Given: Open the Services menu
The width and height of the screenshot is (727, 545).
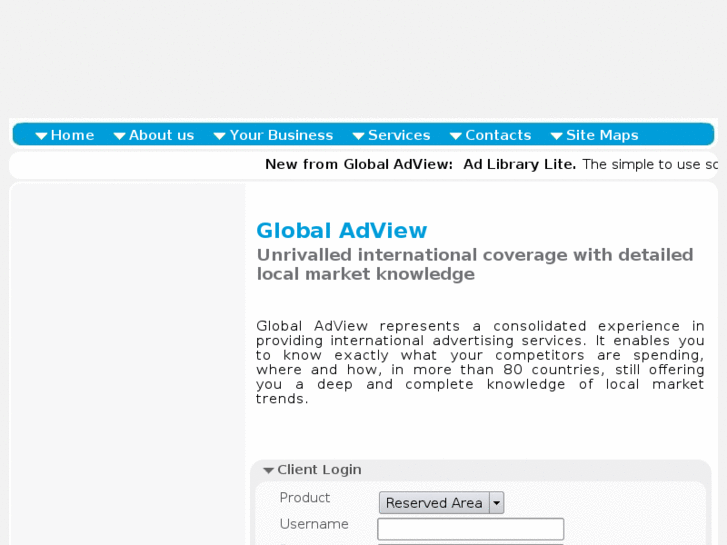Looking at the screenshot, I should tap(399, 135).
